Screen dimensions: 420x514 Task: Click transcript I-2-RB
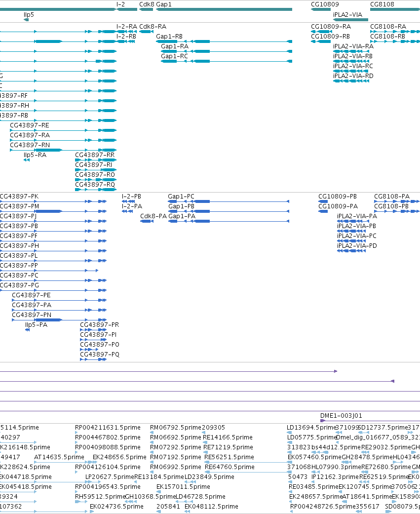(126, 37)
